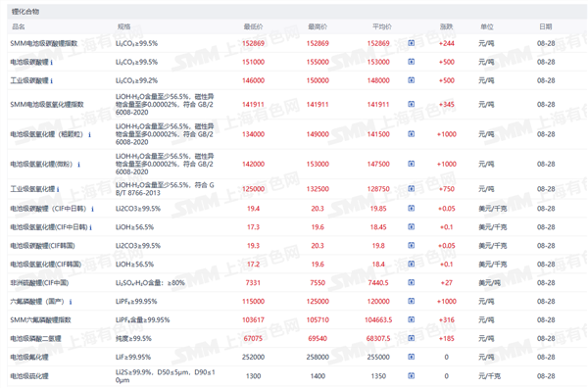Select the highest price 69540 cell

(x=318, y=338)
